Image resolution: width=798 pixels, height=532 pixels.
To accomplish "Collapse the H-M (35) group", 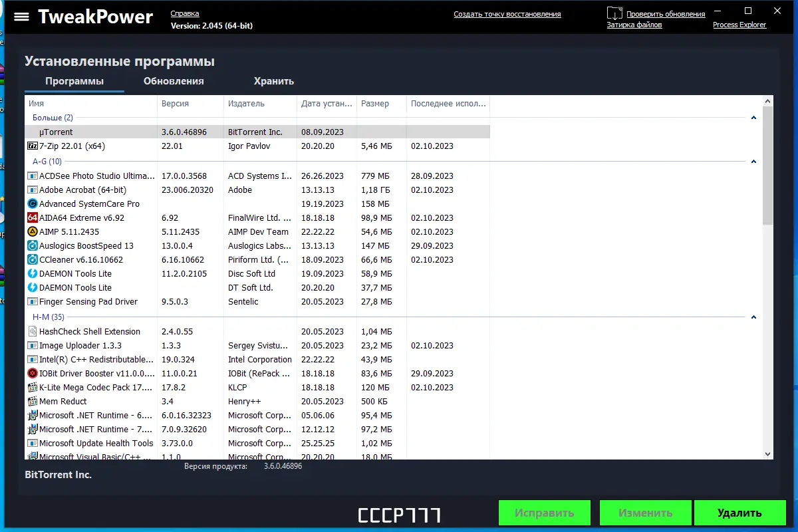I will point(753,317).
